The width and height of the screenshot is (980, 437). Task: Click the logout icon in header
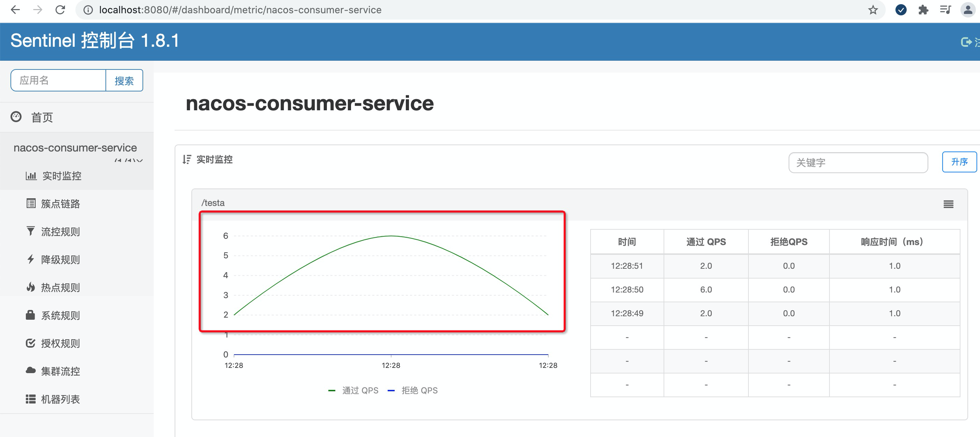pos(966,42)
